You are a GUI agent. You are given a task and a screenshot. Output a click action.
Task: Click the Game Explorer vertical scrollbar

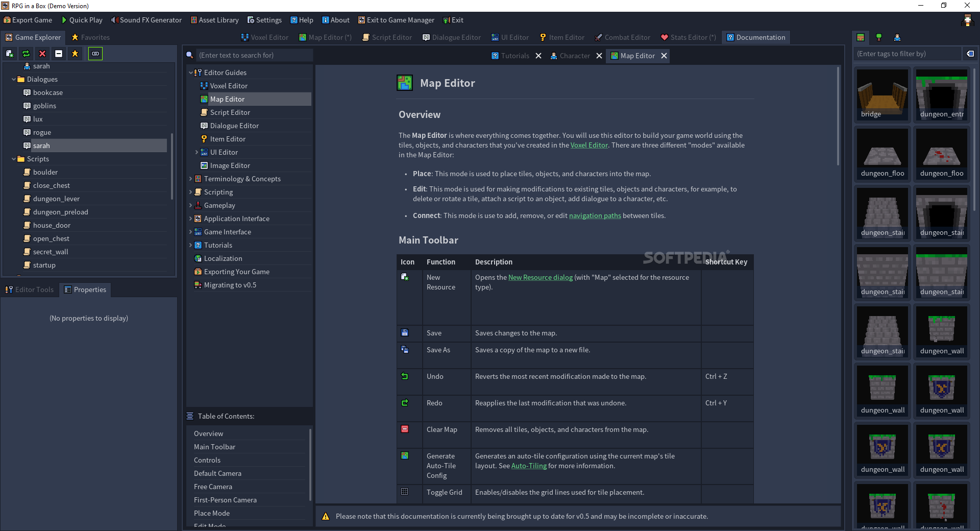coord(172,166)
